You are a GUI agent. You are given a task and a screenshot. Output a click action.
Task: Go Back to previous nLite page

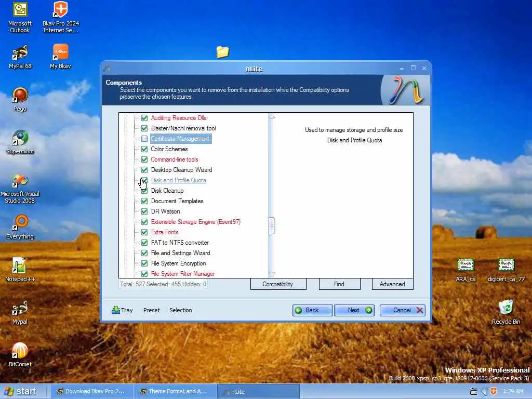pos(312,310)
